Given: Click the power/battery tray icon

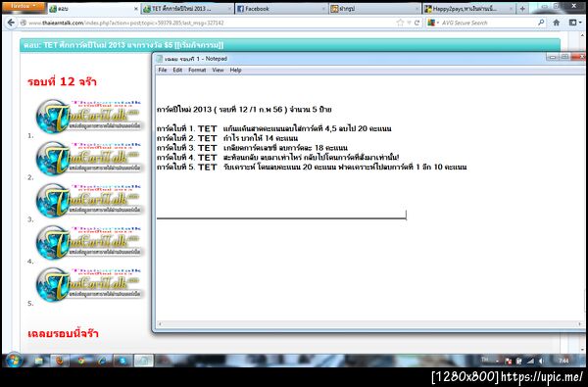Looking at the screenshot, I should (519, 362).
